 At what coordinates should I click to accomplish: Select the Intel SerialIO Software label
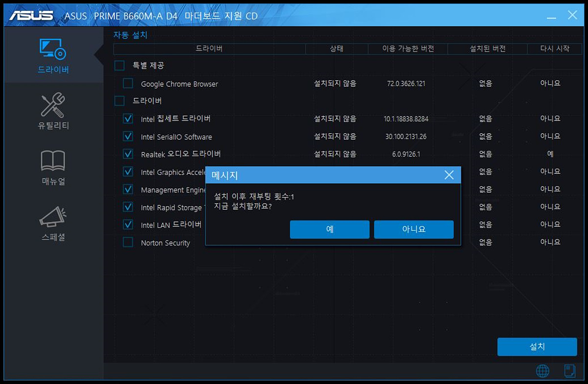pyautogui.click(x=176, y=137)
